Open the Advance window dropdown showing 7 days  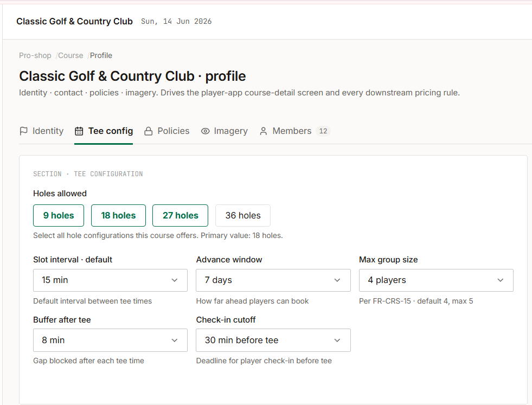point(273,280)
